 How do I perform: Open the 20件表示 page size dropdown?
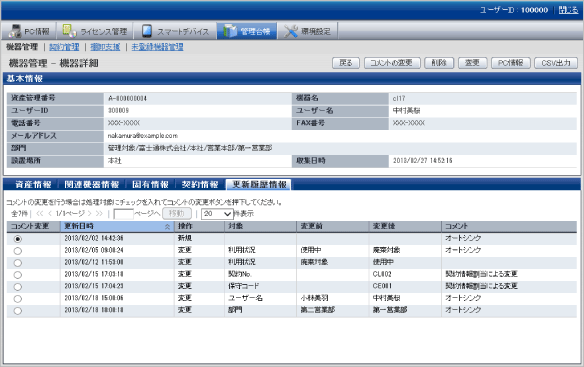click(x=217, y=214)
